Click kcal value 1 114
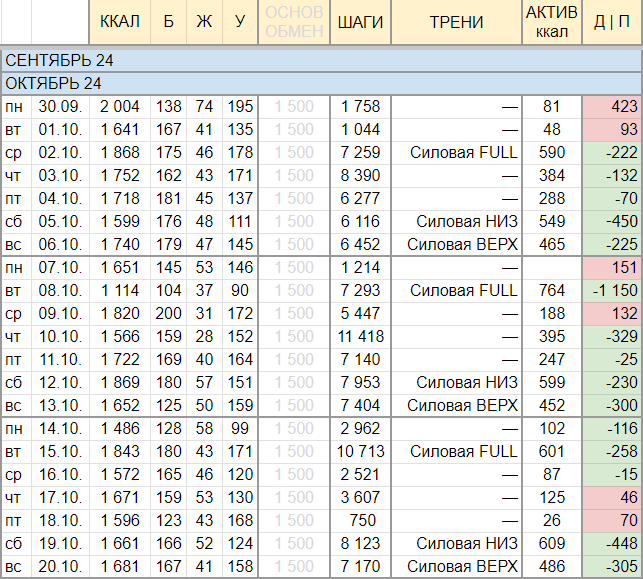The width and height of the screenshot is (643, 579). (x=120, y=291)
